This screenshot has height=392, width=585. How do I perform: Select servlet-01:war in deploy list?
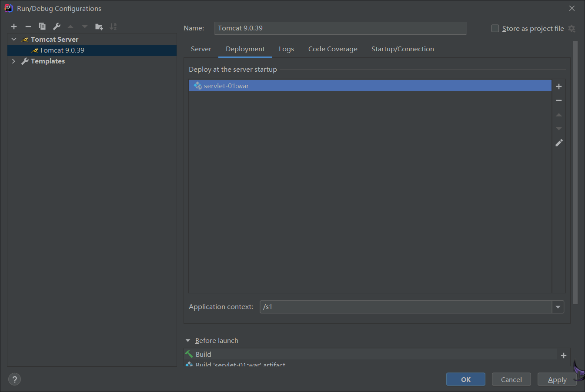click(370, 86)
